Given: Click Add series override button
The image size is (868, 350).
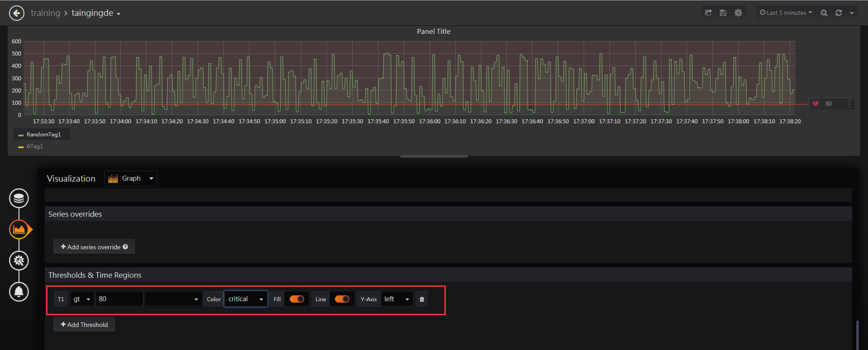Looking at the screenshot, I should point(94,247).
